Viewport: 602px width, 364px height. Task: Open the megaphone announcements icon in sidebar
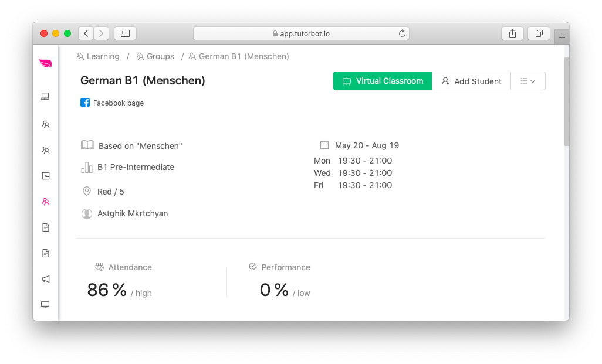pos(46,279)
